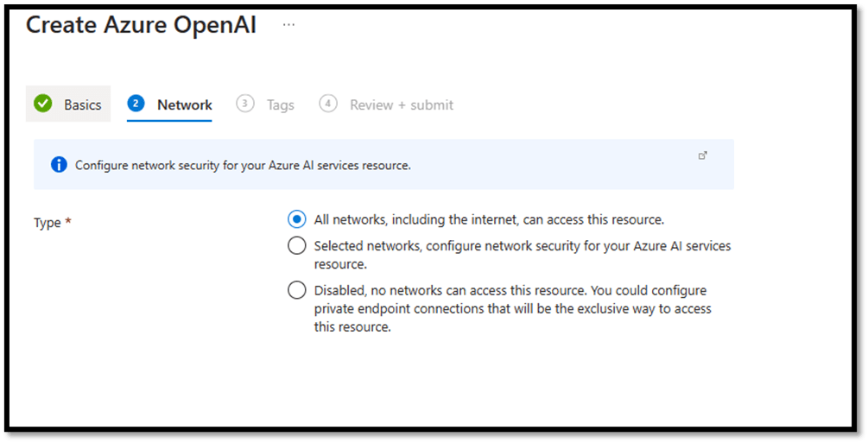Switch to the Tags tab
The image size is (868, 443).
click(x=280, y=104)
